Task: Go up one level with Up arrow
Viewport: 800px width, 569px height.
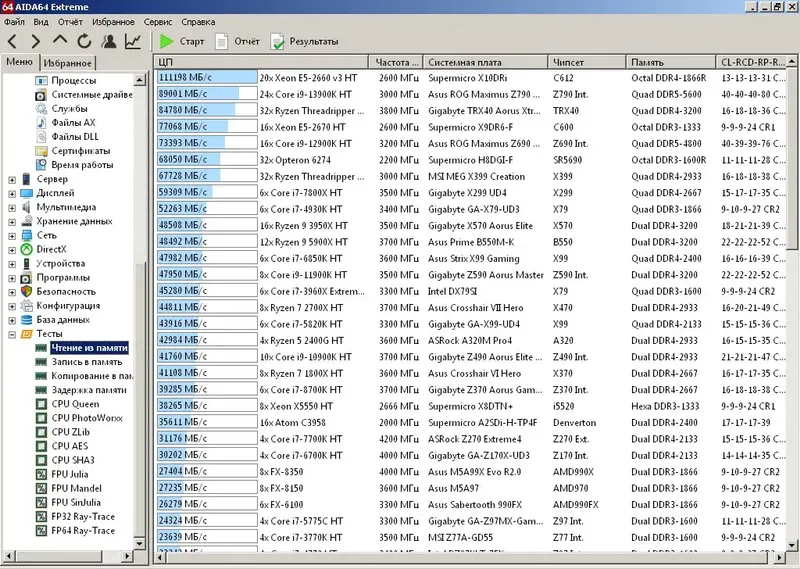Action: point(60,40)
